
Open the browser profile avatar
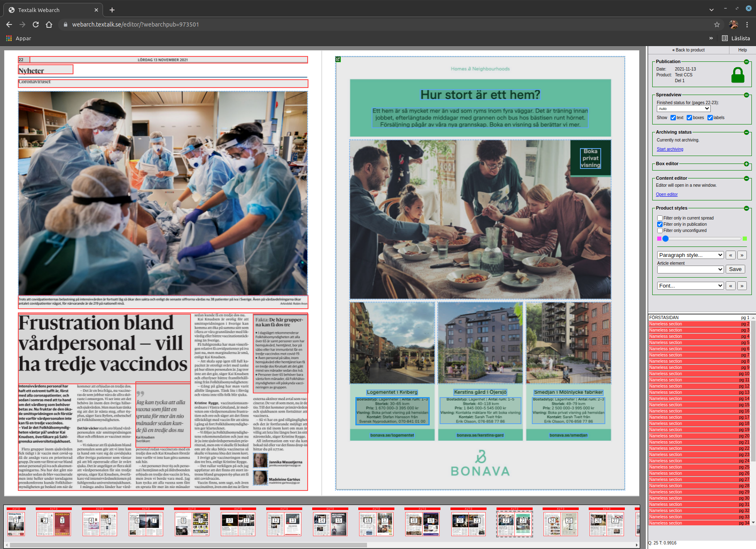pyautogui.click(x=734, y=24)
